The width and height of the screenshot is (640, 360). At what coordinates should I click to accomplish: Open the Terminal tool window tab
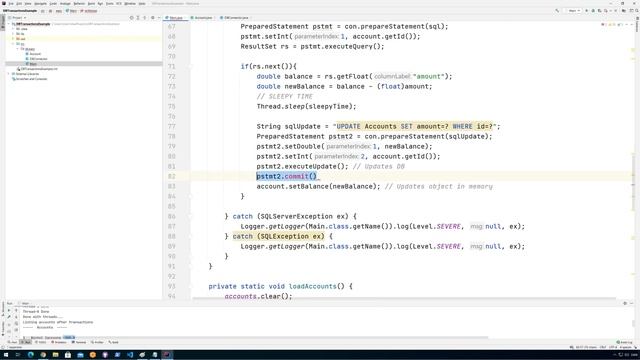tap(78, 342)
